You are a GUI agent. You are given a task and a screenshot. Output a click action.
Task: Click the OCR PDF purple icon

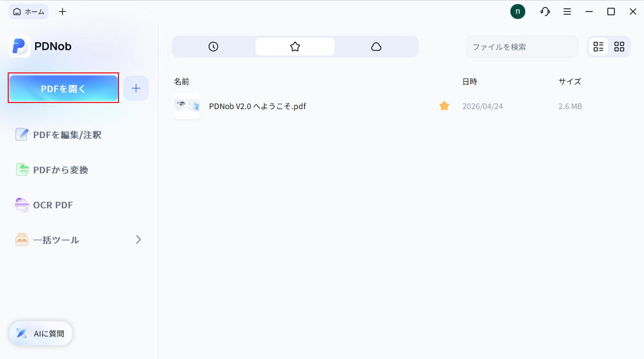coord(22,204)
